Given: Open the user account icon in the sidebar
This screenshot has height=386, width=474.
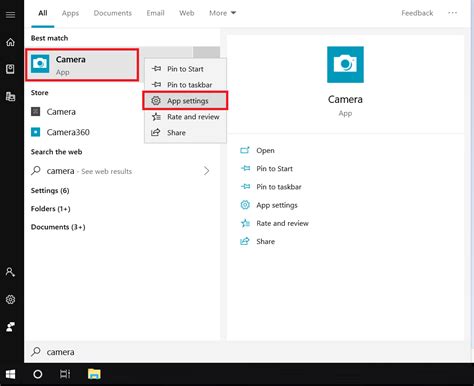Looking at the screenshot, I should [x=10, y=272].
